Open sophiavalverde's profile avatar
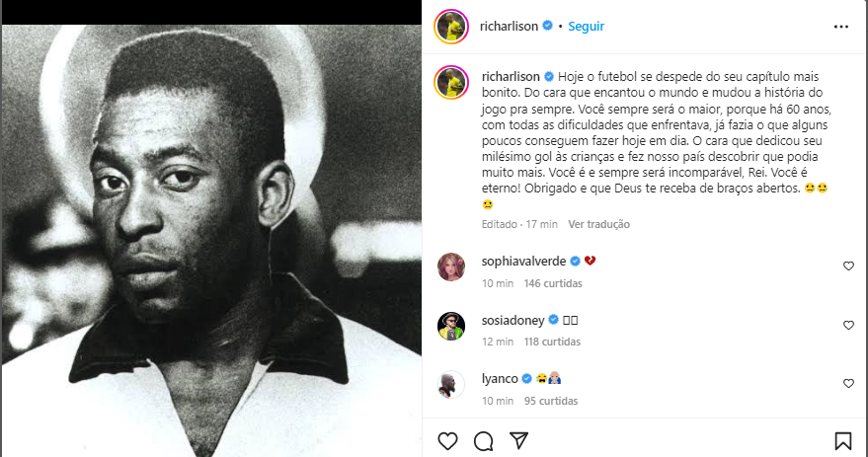Screen dimensions: 868x457 click(450, 267)
